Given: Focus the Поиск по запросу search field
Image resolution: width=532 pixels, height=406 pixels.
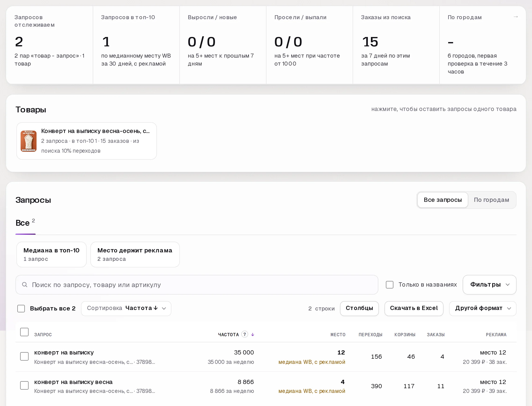Looking at the screenshot, I should 197,285.
